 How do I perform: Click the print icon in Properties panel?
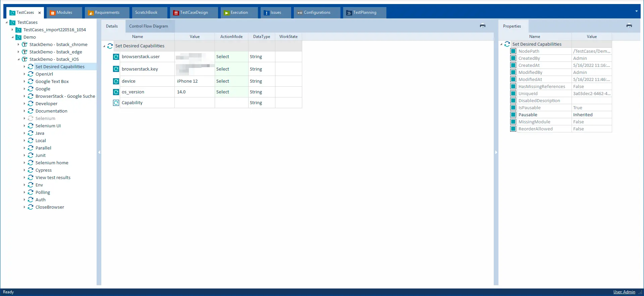(629, 26)
